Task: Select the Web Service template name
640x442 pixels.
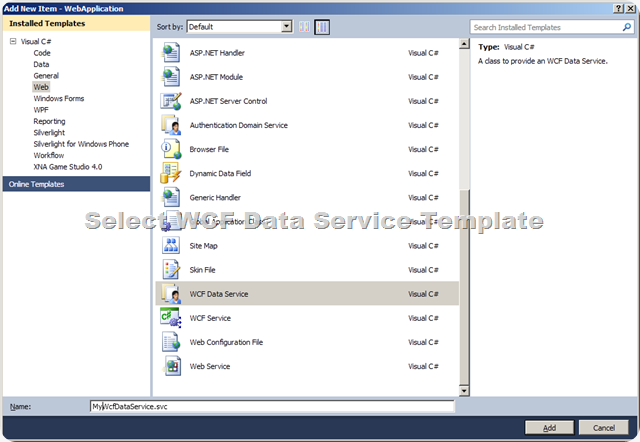Action: [210, 366]
